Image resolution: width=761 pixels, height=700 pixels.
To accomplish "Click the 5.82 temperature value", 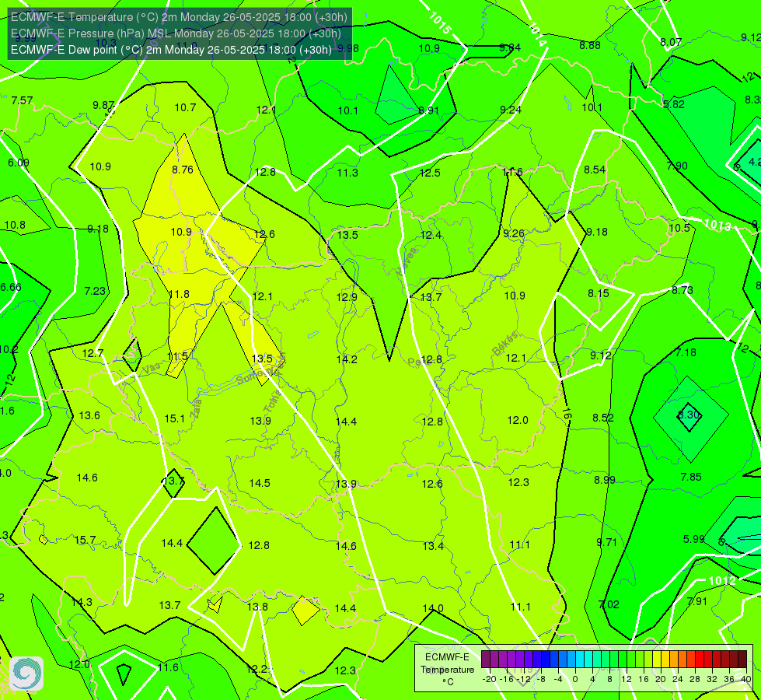I will (x=674, y=103).
